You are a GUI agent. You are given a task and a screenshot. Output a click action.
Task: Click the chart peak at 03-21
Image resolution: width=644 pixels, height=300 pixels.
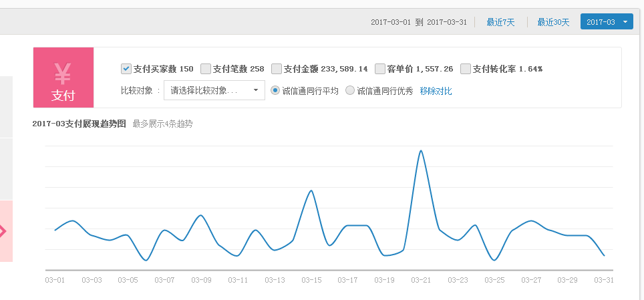pyautogui.click(x=421, y=151)
